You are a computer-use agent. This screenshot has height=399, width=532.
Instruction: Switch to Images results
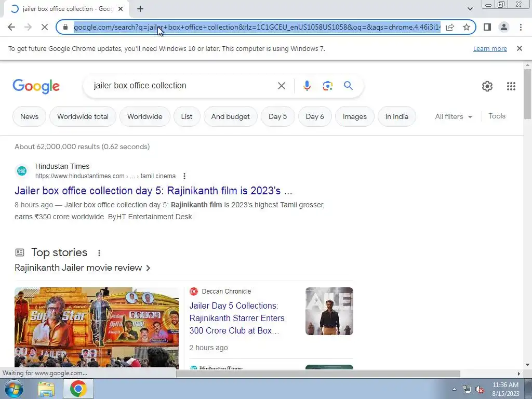354,116
